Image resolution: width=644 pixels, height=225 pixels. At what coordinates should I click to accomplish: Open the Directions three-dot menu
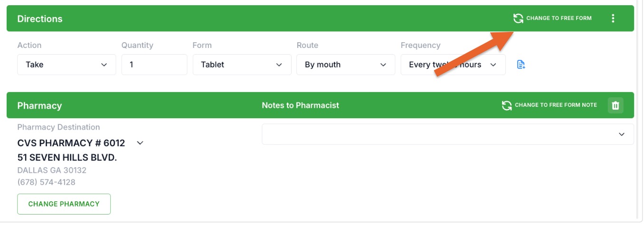[x=613, y=19]
